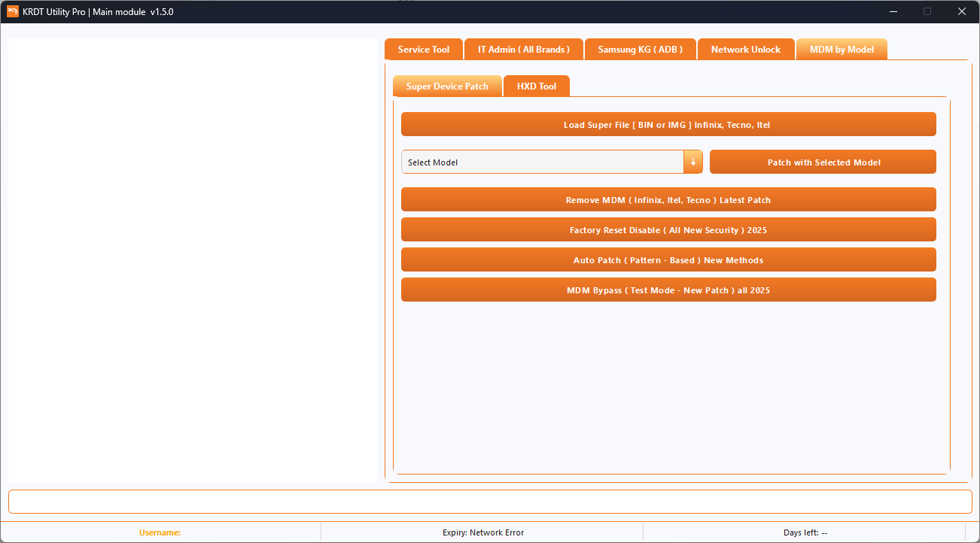Switch to the MDM by Model tab
980x543 pixels.
coord(842,49)
